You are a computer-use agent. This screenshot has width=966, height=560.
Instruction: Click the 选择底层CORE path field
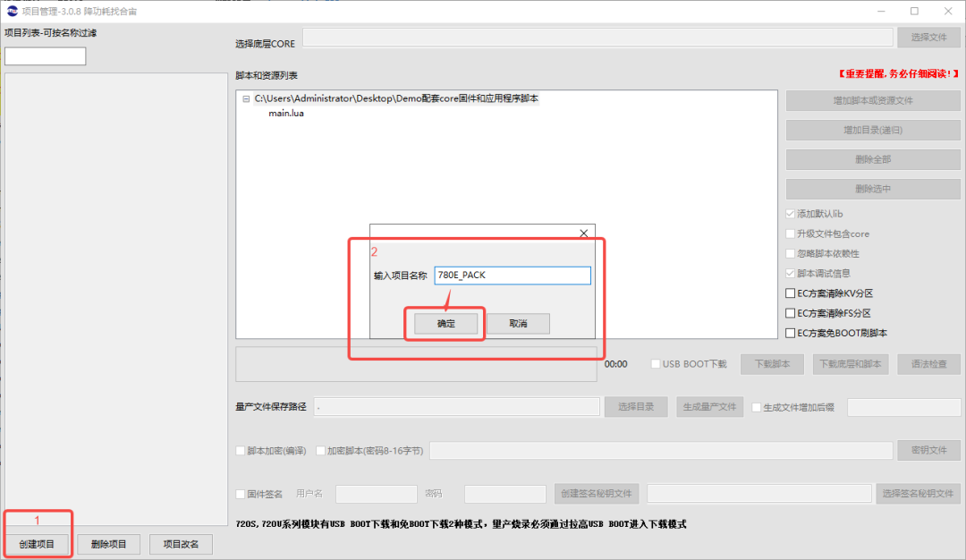597,37
